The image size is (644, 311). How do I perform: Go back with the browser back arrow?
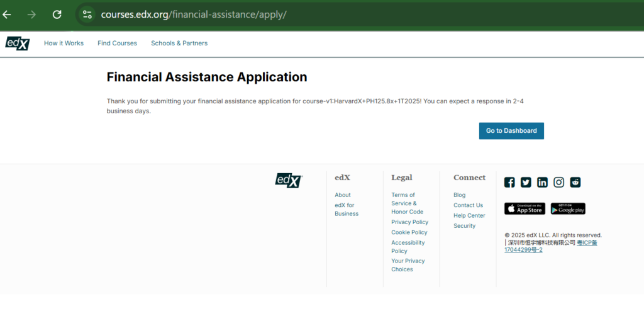6,15
